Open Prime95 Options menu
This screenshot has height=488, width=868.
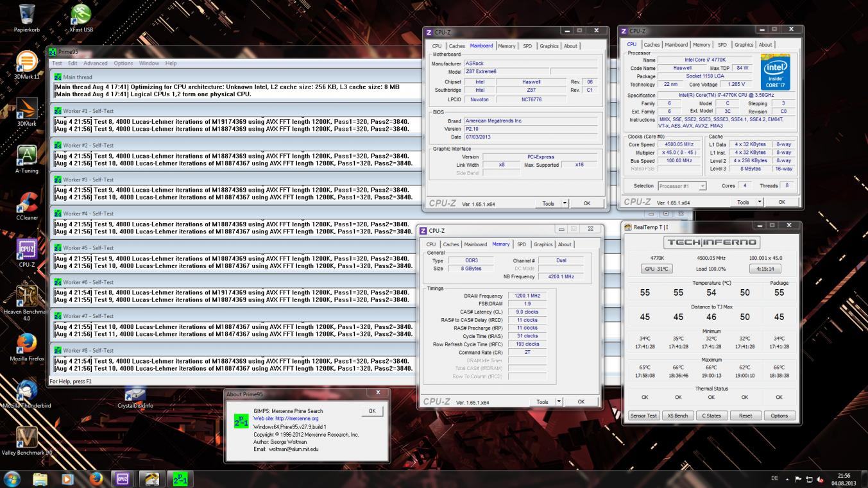(123, 63)
